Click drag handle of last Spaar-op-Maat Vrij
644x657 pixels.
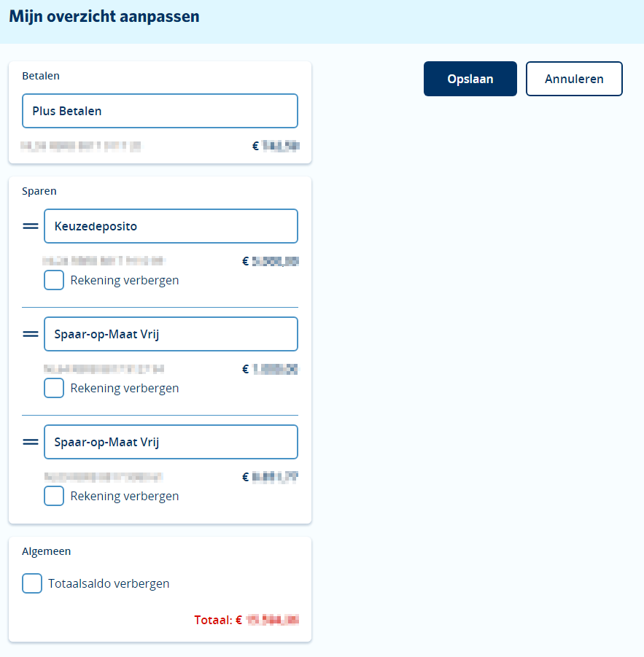pos(30,442)
